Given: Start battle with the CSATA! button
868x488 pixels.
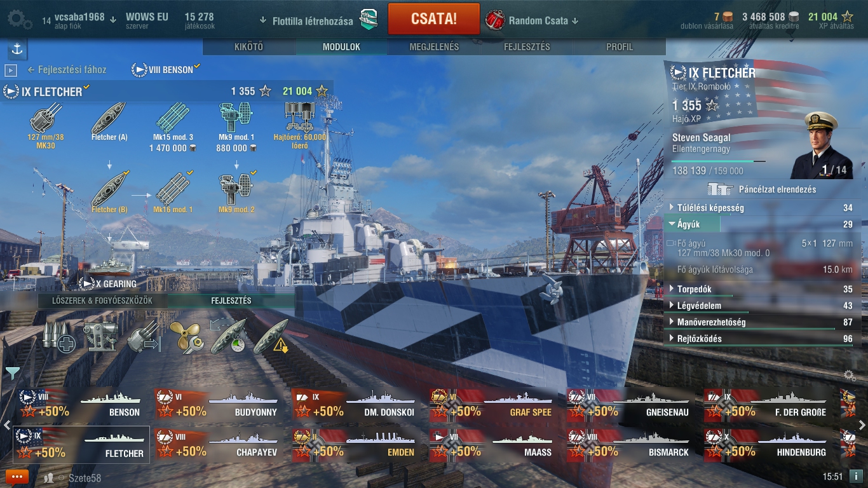Looking at the screenshot, I should pyautogui.click(x=433, y=18).
